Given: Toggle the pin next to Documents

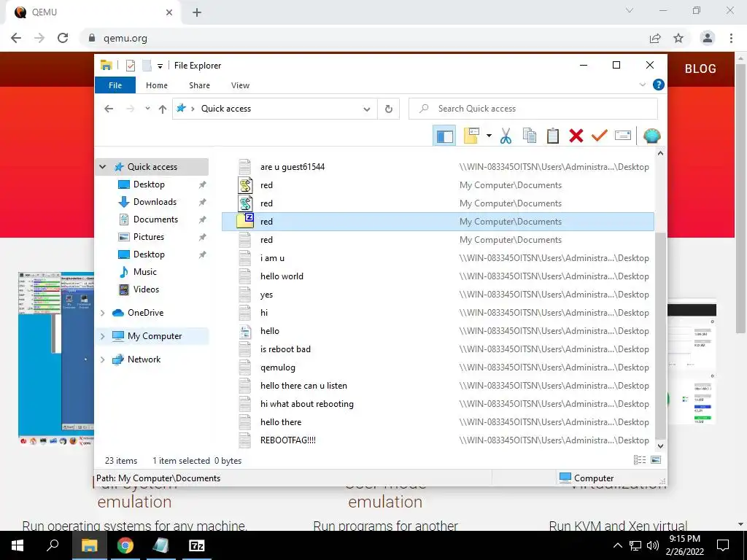Looking at the screenshot, I should pos(203,219).
